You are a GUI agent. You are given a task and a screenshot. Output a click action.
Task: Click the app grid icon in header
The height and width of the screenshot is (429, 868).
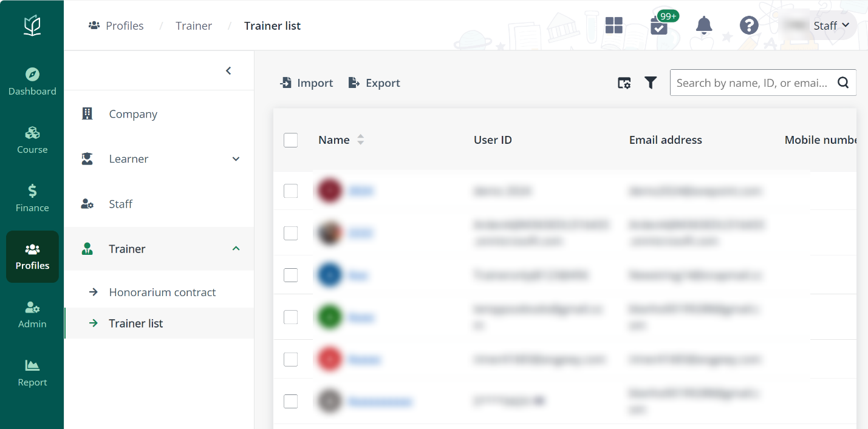[614, 25]
